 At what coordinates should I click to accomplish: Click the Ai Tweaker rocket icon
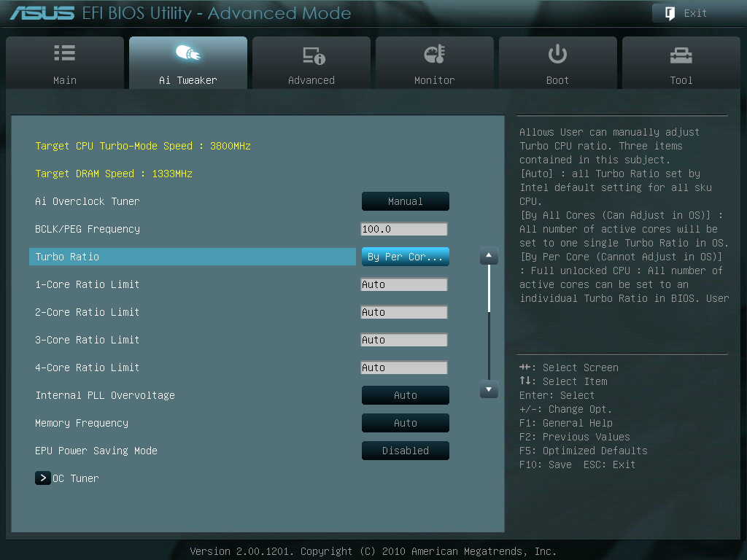point(188,52)
